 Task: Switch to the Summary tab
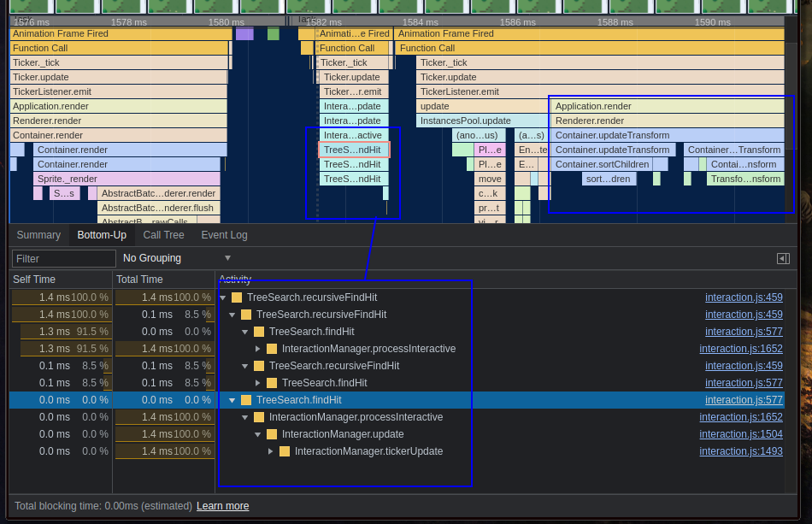38,235
